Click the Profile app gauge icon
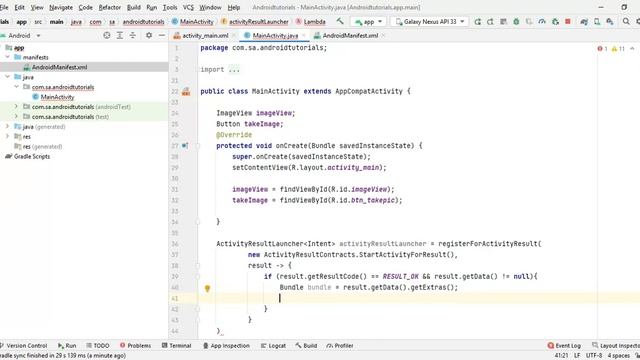Screen dimensions: 640x360 tap(542, 22)
